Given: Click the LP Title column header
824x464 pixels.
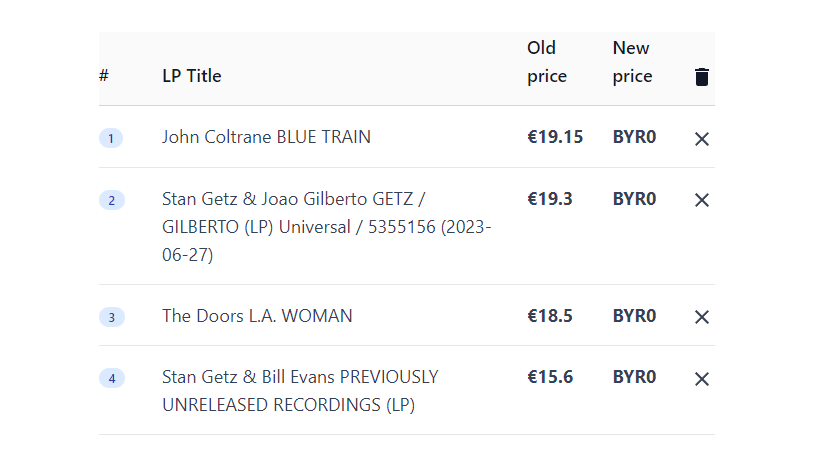Looking at the screenshot, I should point(192,76).
